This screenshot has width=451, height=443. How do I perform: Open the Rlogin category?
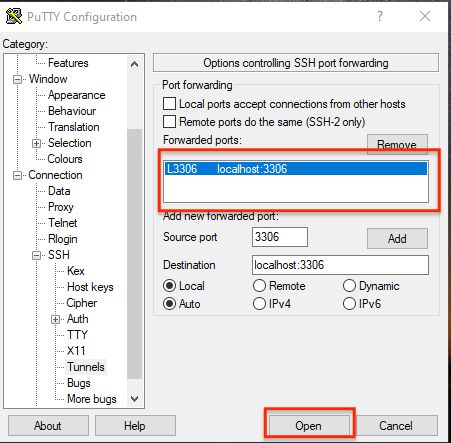(x=63, y=239)
